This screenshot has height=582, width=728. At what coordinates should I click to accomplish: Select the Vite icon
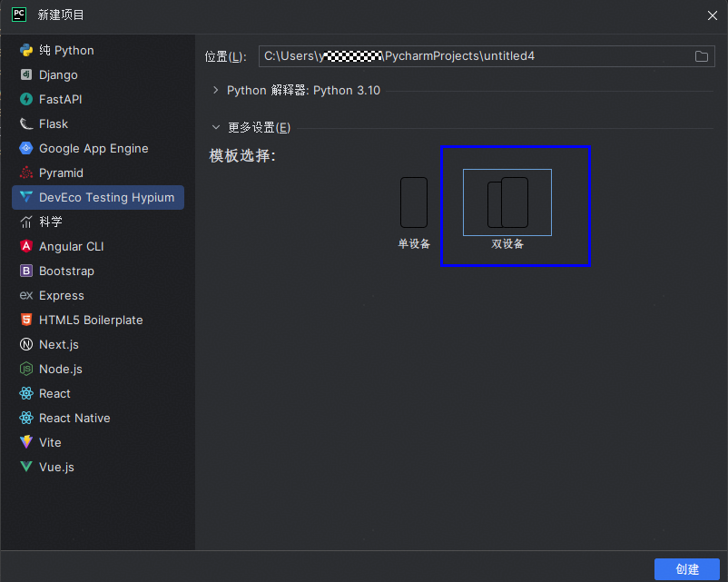click(x=26, y=442)
